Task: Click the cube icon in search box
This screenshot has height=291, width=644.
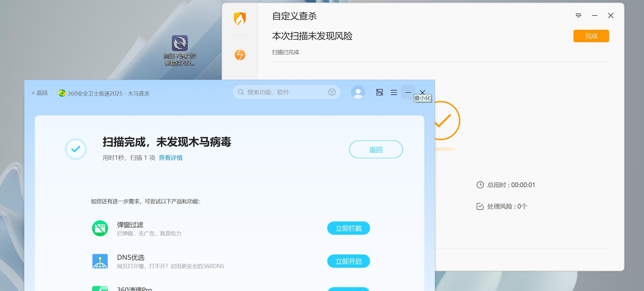Action: point(332,92)
